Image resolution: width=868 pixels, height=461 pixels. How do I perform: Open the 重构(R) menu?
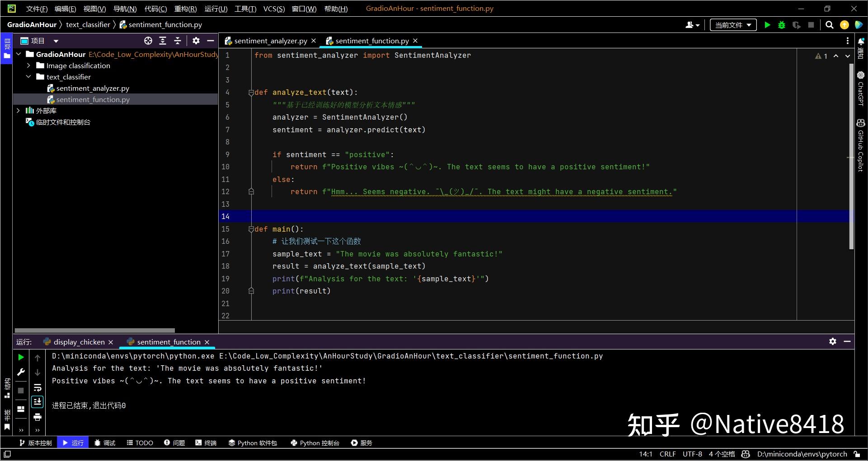point(185,9)
